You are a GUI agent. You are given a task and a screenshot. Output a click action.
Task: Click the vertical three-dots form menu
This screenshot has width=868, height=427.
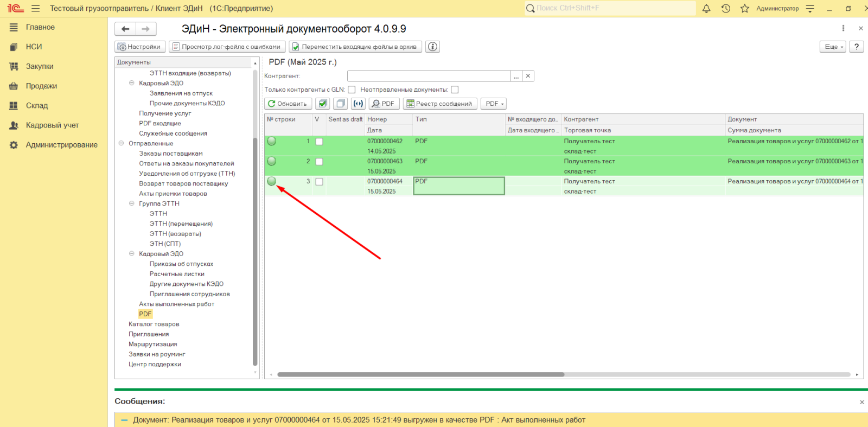pos(843,28)
